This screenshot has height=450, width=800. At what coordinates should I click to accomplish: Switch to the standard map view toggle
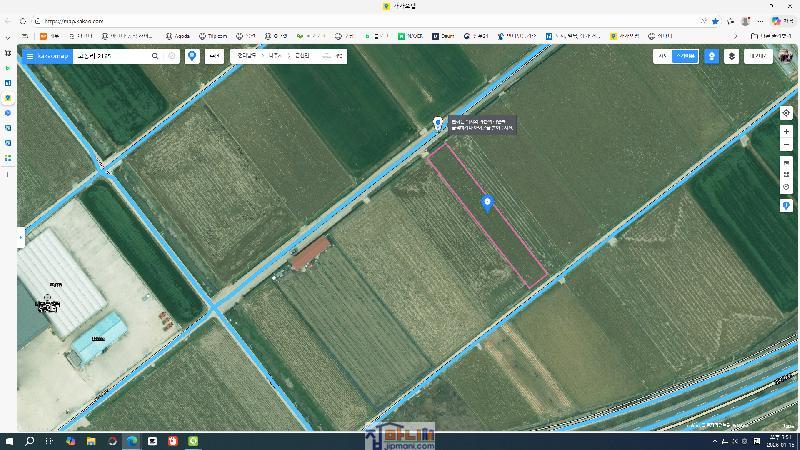point(662,57)
